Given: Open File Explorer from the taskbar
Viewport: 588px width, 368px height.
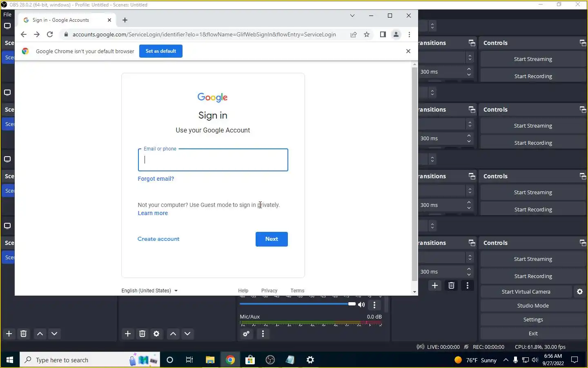Looking at the screenshot, I should point(210,360).
